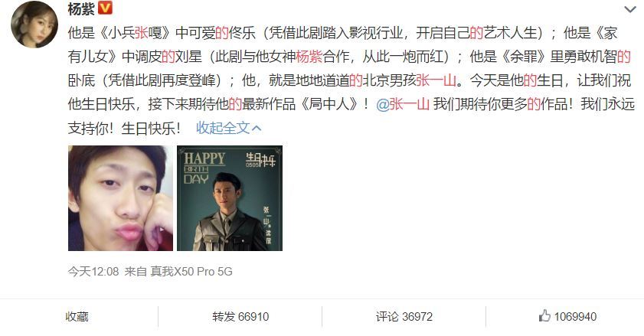
Task: Click the red 张一山 after 北京男孩
Action: [436, 80]
